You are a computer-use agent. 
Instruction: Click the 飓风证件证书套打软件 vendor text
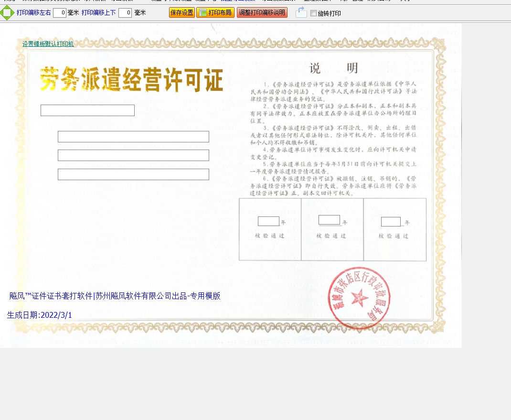click(x=115, y=296)
